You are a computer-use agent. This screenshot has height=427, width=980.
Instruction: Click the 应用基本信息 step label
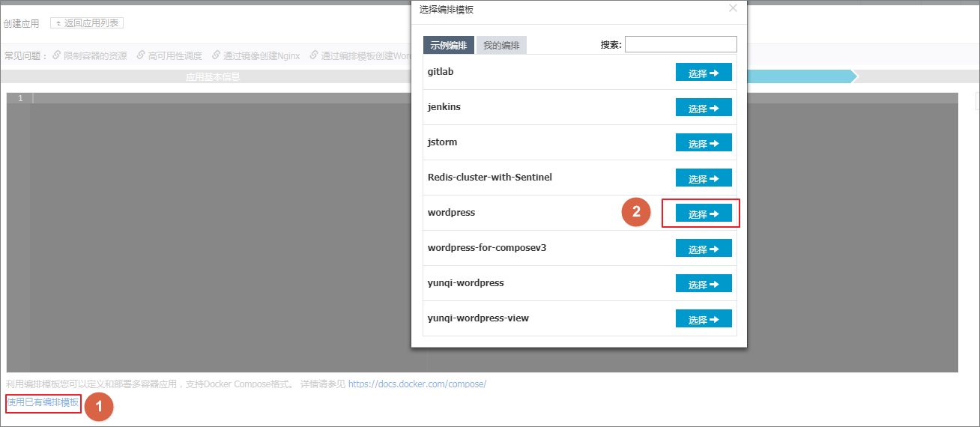(x=213, y=76)
